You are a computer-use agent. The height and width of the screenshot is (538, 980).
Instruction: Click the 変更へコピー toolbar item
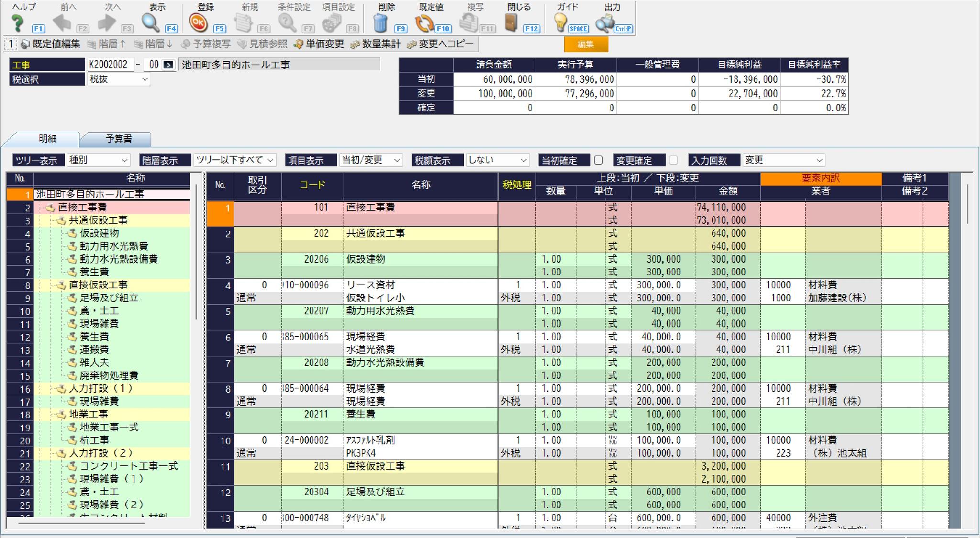tap(440, 44)
